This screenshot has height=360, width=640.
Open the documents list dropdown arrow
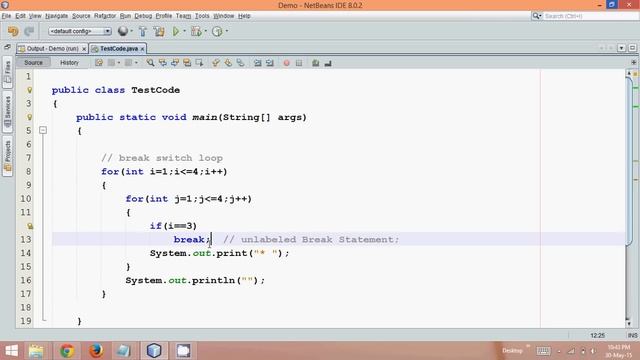[x=621, y=48]
